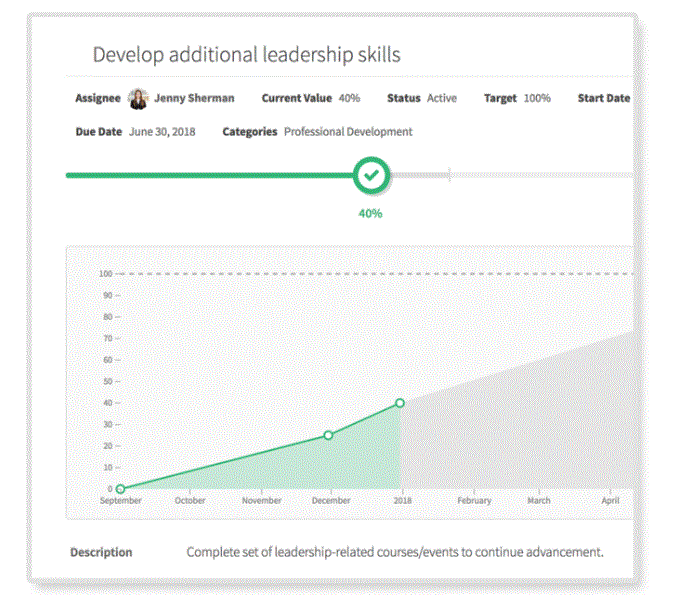Click the Due Date June 30, 2018
Image resolution: width=676 pixels, height=614 pixels.
pyautogui.click(x=161, y=131)
